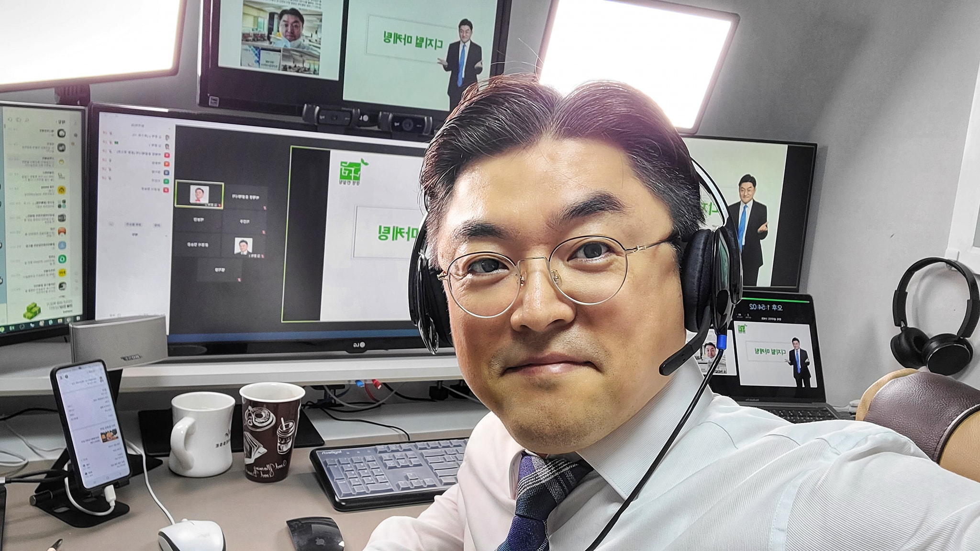Toggle red mic icon on highlighted video tile
This screenshot has width=980, height=551.
[x=220, y=205]
